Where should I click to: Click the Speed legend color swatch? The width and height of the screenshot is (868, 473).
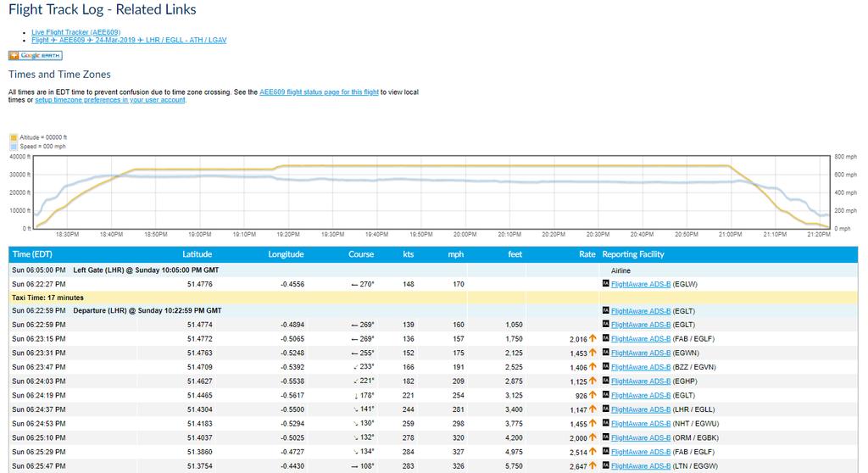[14, 147]
